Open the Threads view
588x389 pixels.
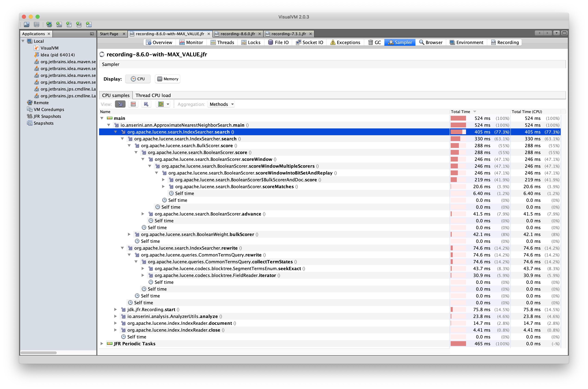[x=222, y=42]
